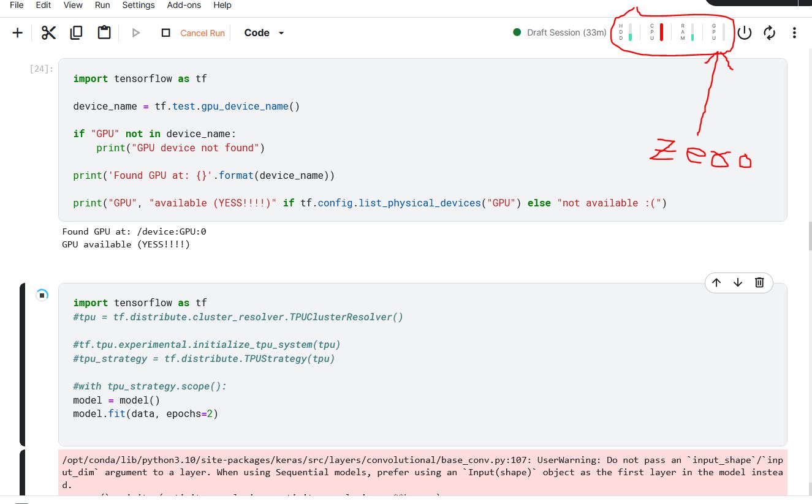Open the Add-ons menu

[184, 5]
